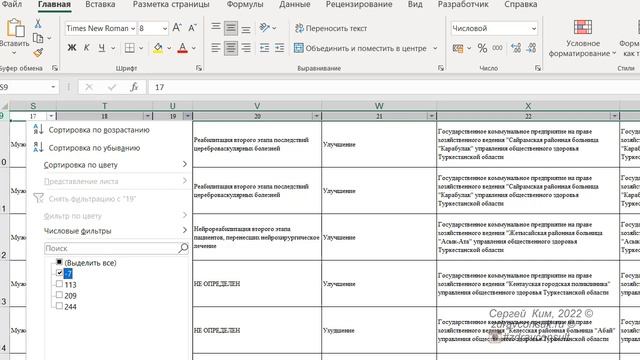
Task: Increase font size with large A icon
Action: [x=177, y=28]
